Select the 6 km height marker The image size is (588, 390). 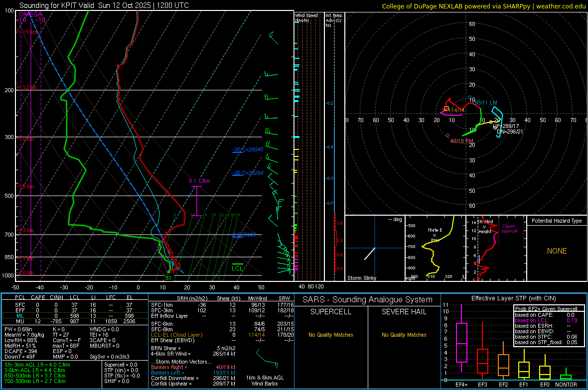point(28,186)
